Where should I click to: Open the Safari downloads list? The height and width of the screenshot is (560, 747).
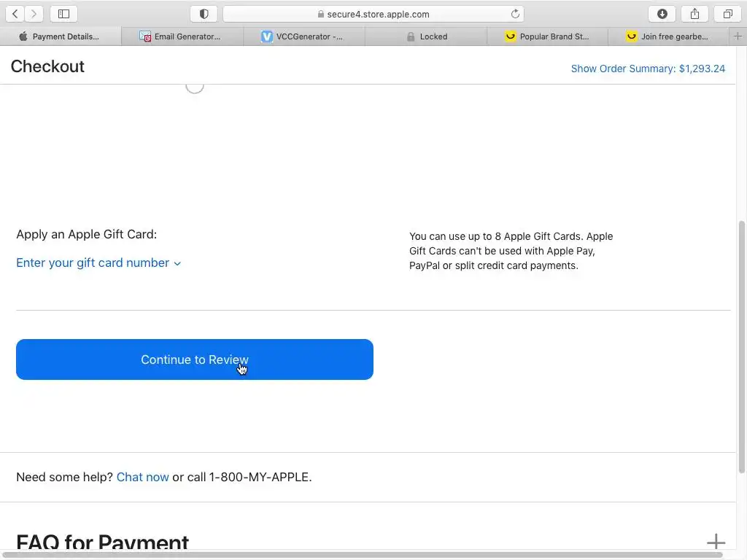click(x=662, y=14)
